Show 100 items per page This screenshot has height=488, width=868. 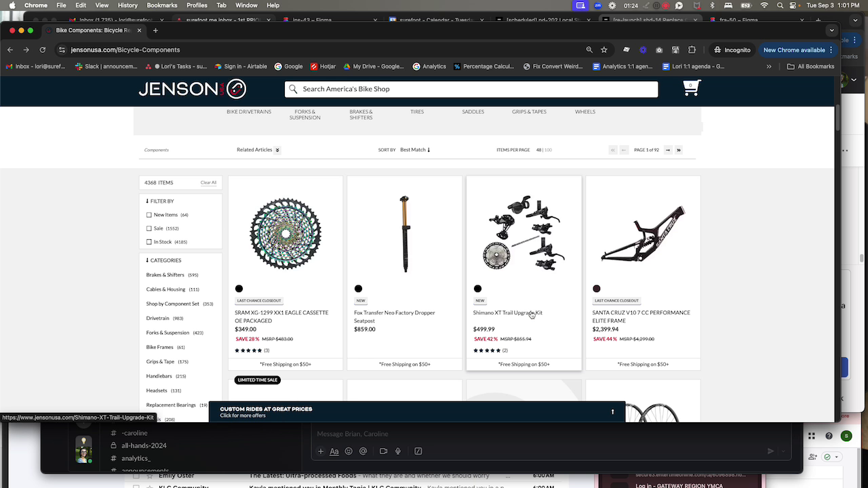click(x=548, y=150)
